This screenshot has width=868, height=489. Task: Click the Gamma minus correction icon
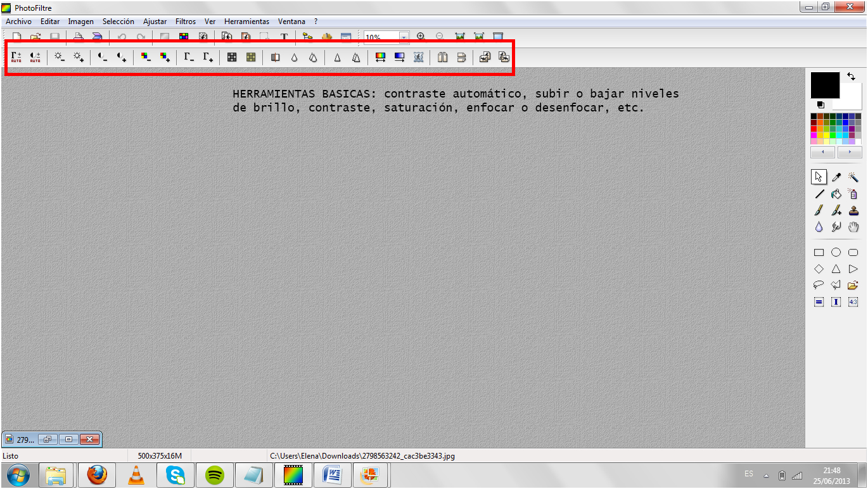[189, 58]
